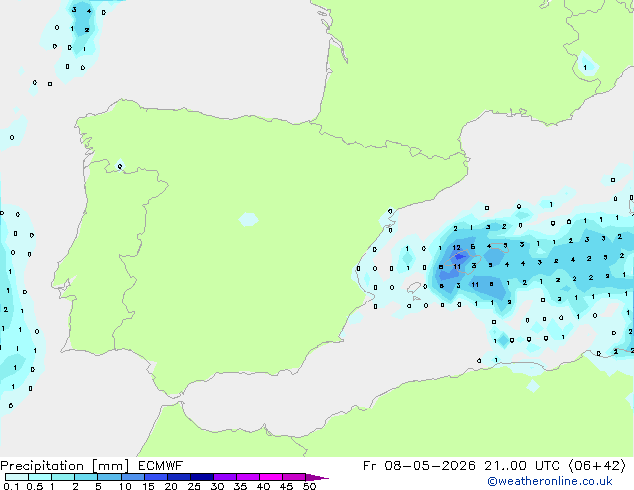This screenshot has width=634, height=490.
Task: Click the legend value '50'
Action: pyautogui.click(x=309, y=486)
